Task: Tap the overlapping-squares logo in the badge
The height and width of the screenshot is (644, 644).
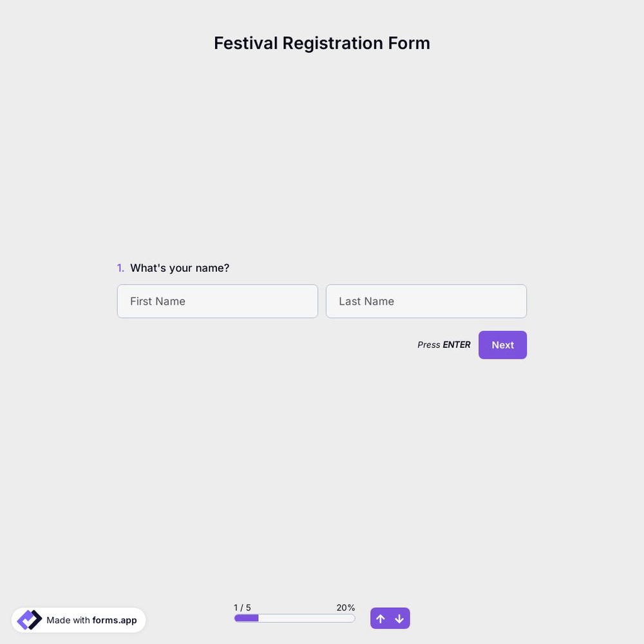Action: click(29, 620)
